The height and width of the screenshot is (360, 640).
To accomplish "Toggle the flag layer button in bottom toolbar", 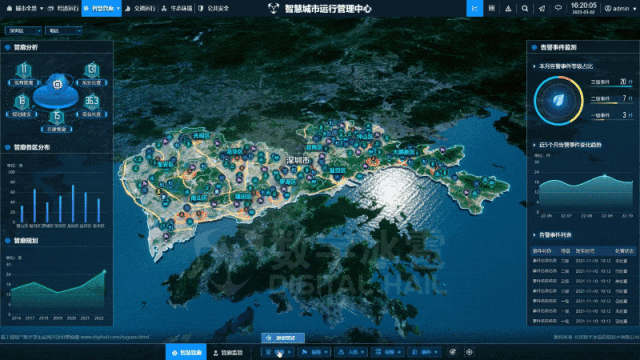I will (315, 352).
